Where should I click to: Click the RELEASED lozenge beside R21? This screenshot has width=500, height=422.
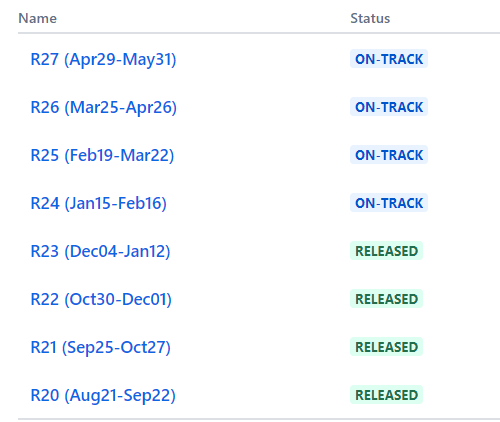pos(386,347)
